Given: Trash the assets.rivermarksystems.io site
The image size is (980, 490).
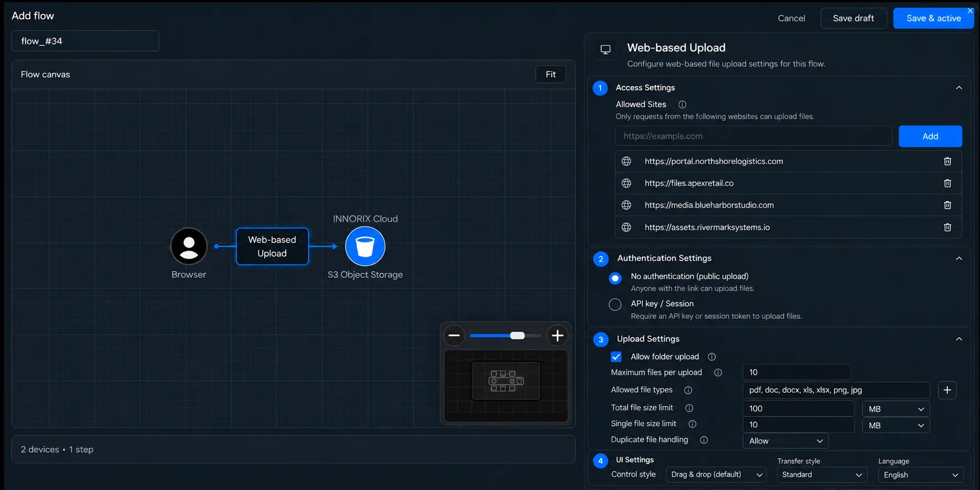Looking at the screenshot, I should point(947,227).
